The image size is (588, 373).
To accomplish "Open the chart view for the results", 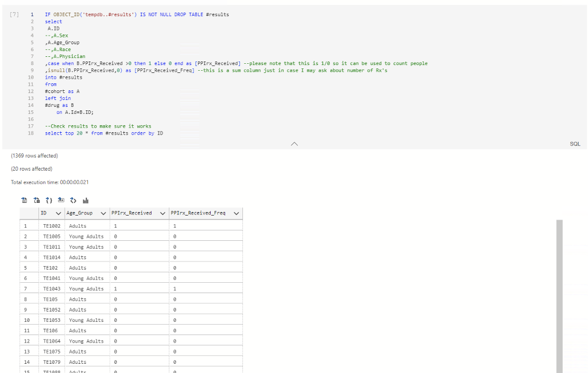I will (86, 201).
